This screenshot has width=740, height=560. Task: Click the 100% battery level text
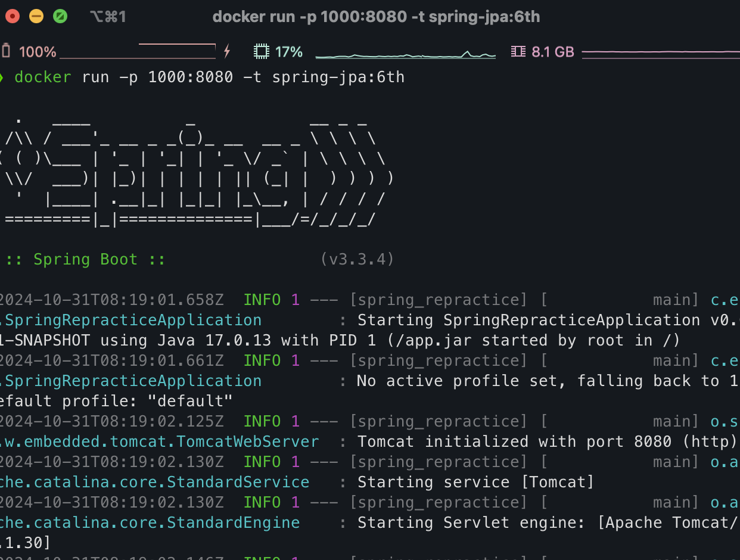38,52
